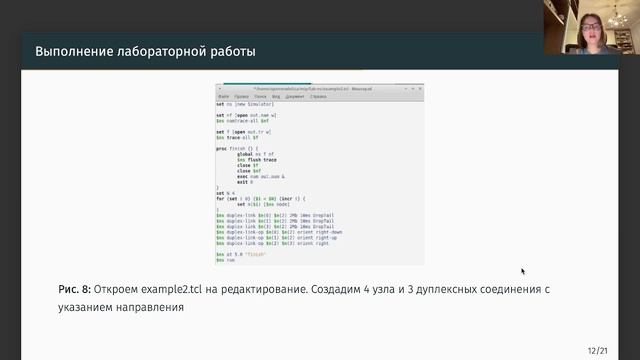Click the 'set ns [new Simulator]' code line
This screenshot has height=360, width=640.
245,104
